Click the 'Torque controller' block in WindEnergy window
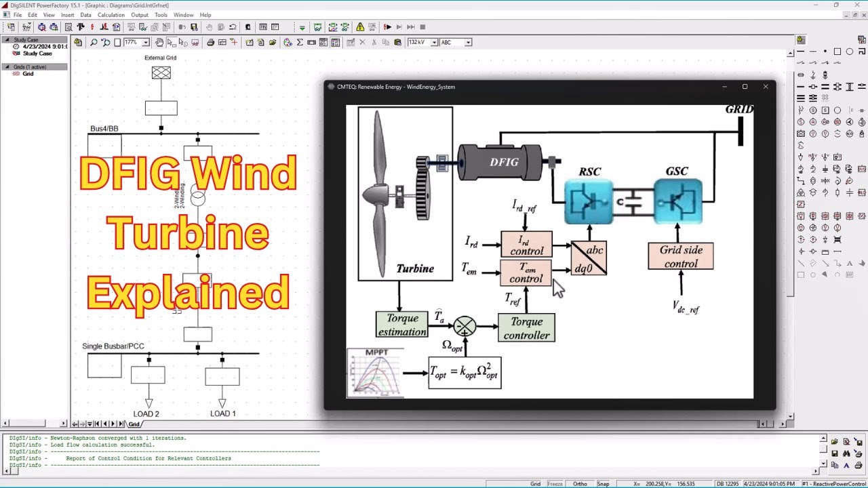The image size is (868, 488). tap(526, 328)
